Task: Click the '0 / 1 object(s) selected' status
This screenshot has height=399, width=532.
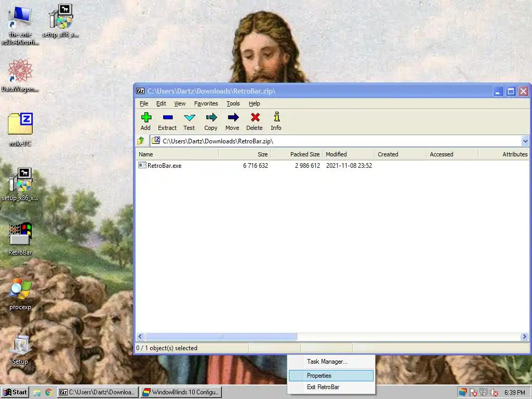Action: [167, 348]
